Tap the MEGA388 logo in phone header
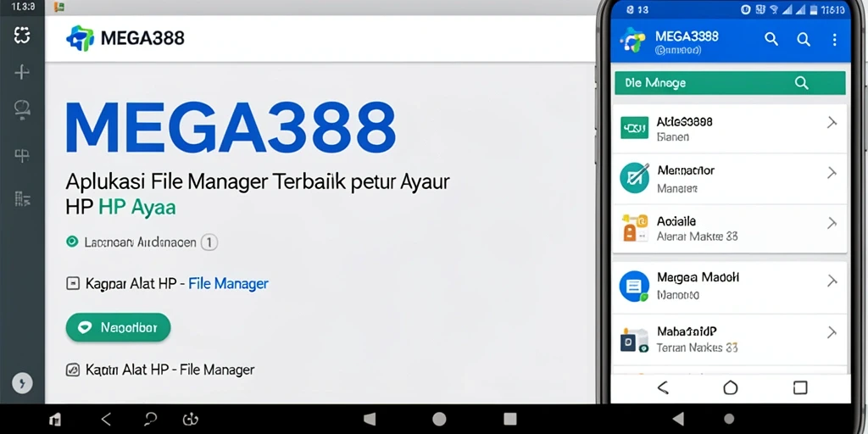This screenshot has height=434, width=868. point(632,39)
